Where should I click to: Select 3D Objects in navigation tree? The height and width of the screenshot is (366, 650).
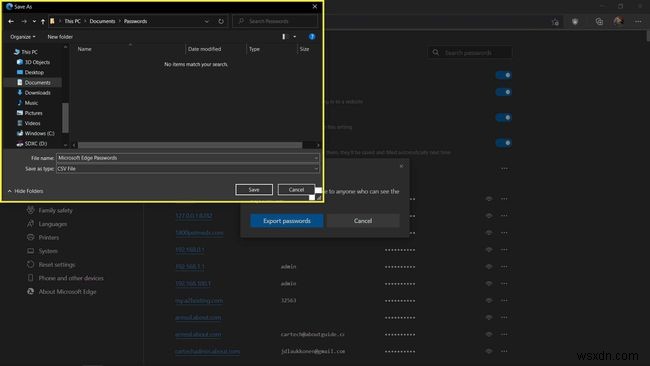33,62
